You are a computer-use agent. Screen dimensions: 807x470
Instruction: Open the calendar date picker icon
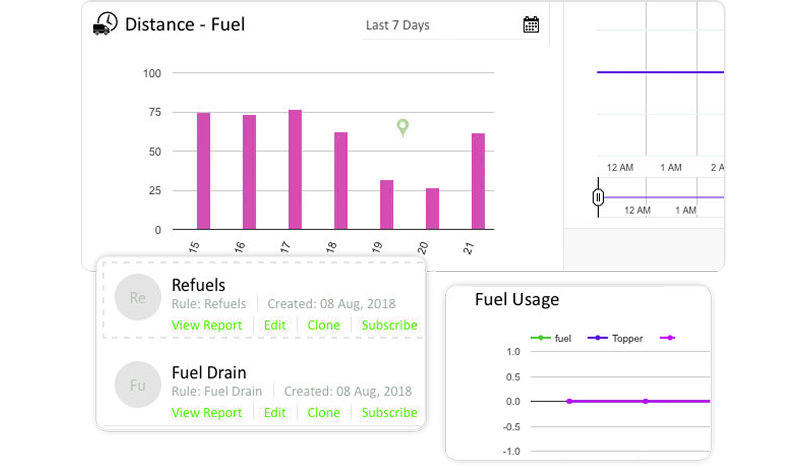tap(531, 25)
